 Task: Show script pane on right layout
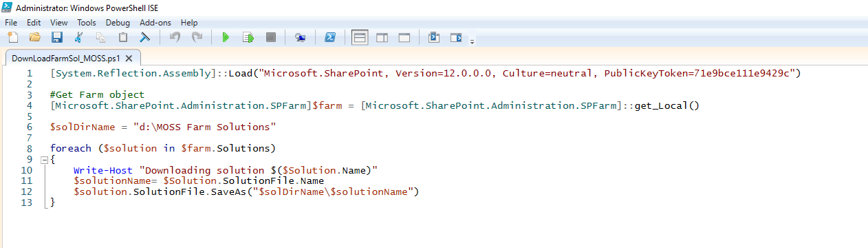point(382,37)
